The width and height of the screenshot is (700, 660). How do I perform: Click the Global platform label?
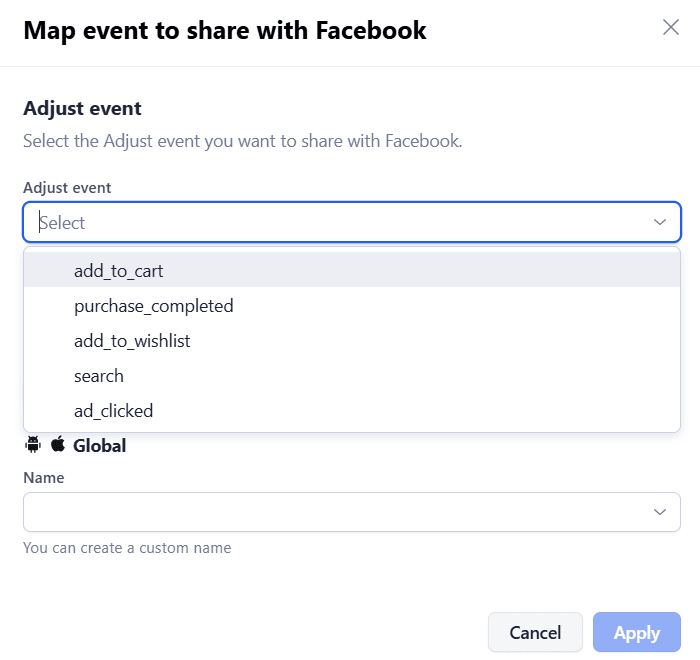point(100,446)
